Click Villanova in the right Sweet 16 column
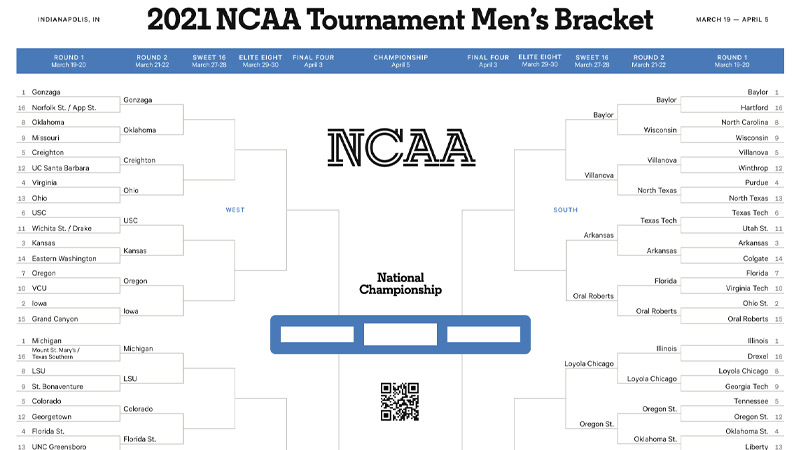Viewport: 800px width, 450px height. point(599,175)
